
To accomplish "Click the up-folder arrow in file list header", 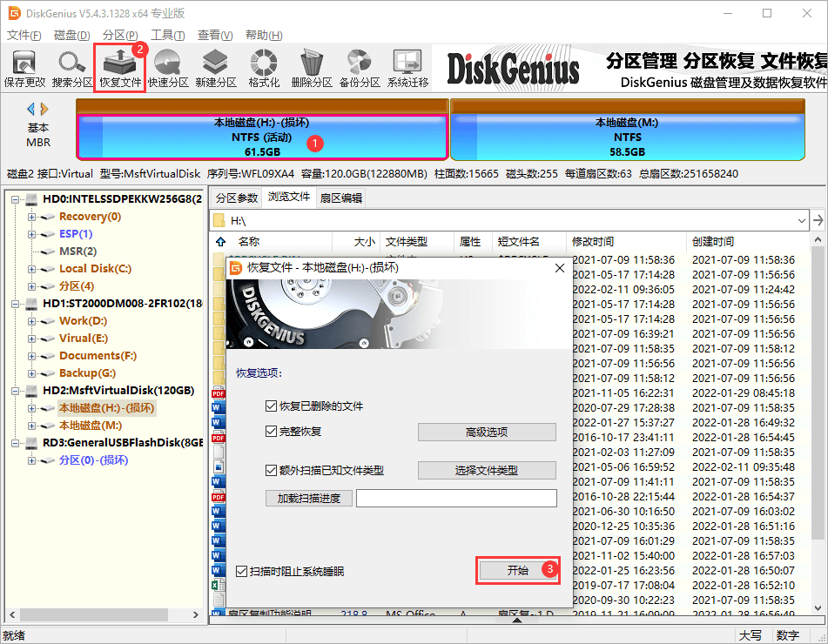I will coord(221,242).
